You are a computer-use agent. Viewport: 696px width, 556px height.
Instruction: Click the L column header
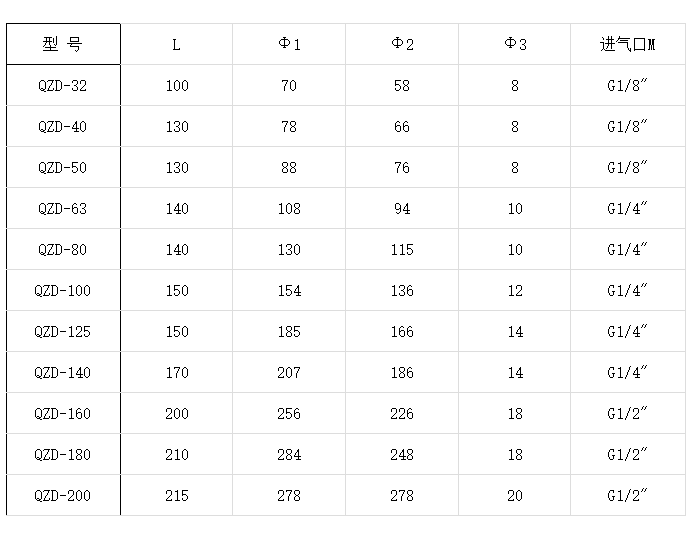(177, 44)
